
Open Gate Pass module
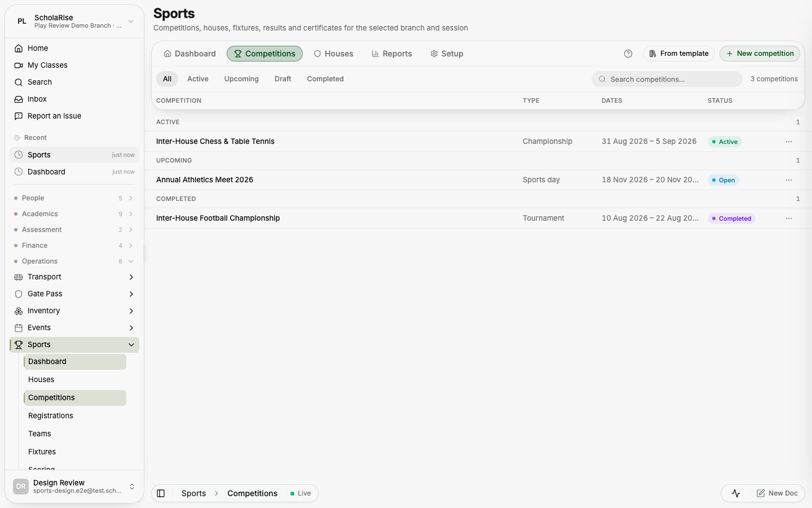[x=74, y=294]
